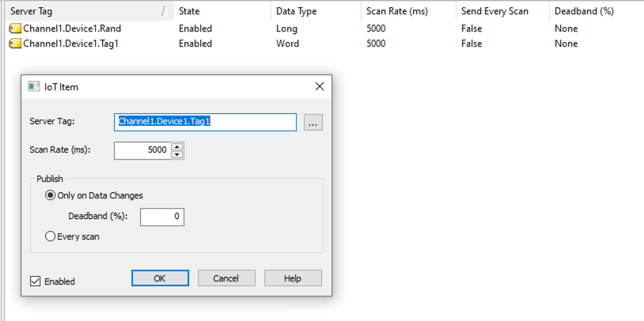Close the IoT Item dialog
The width and height of the screenshot is (644, 321).
coord(320,86)
